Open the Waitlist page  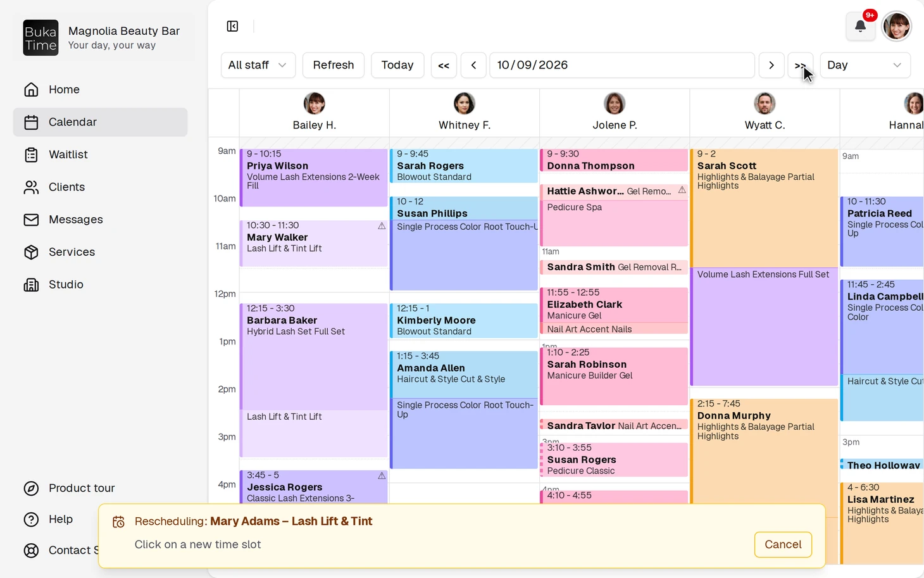coord(100,154)
